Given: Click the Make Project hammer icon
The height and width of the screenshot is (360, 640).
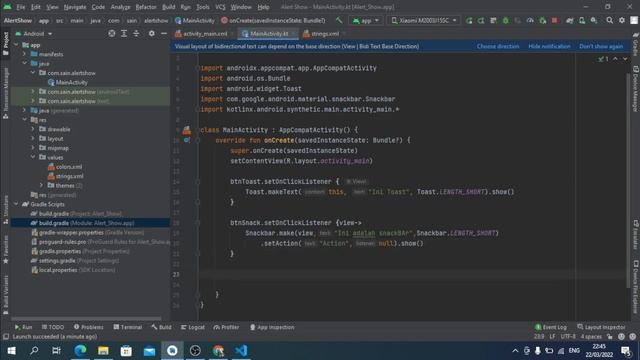Looking at the screenshot, I should tap(339, 20).
